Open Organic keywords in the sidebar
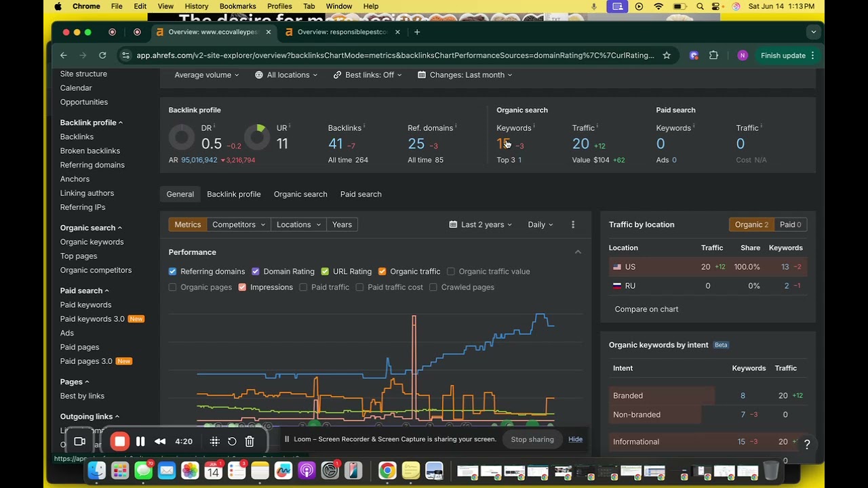The height and width of the screenshot is (488, 868). point(92,242)
